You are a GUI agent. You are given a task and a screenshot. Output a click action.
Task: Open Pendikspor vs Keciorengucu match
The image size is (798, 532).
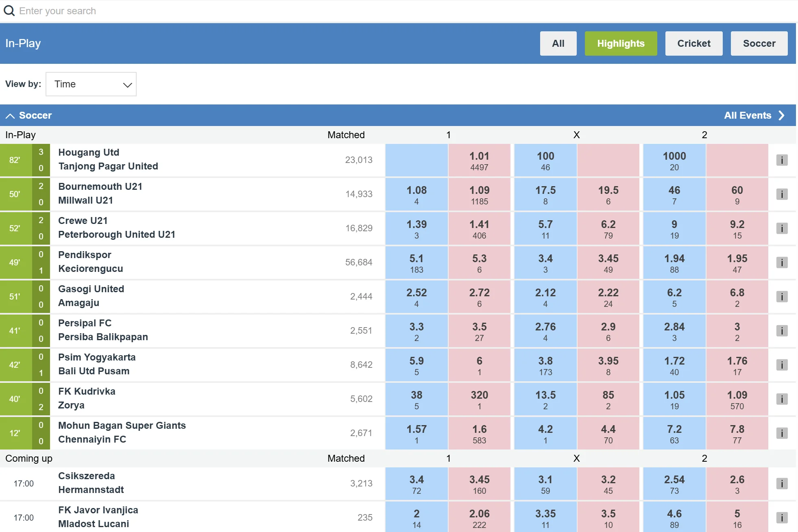coord(90,262)
